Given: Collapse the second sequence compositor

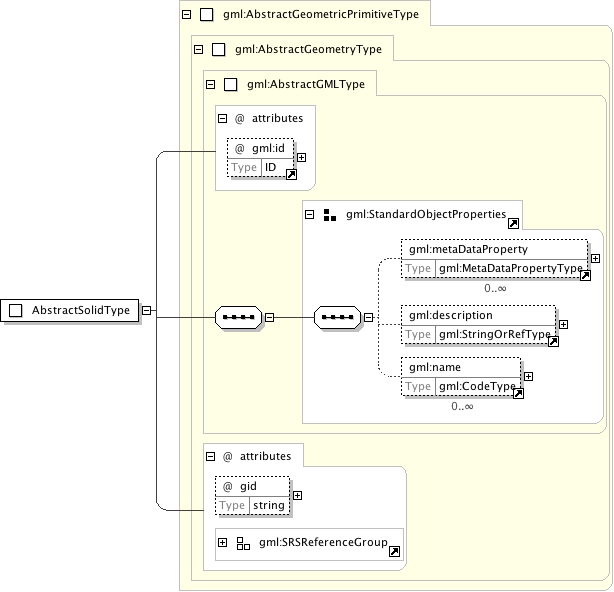Looking at the screenshot, I should point(368,317).
